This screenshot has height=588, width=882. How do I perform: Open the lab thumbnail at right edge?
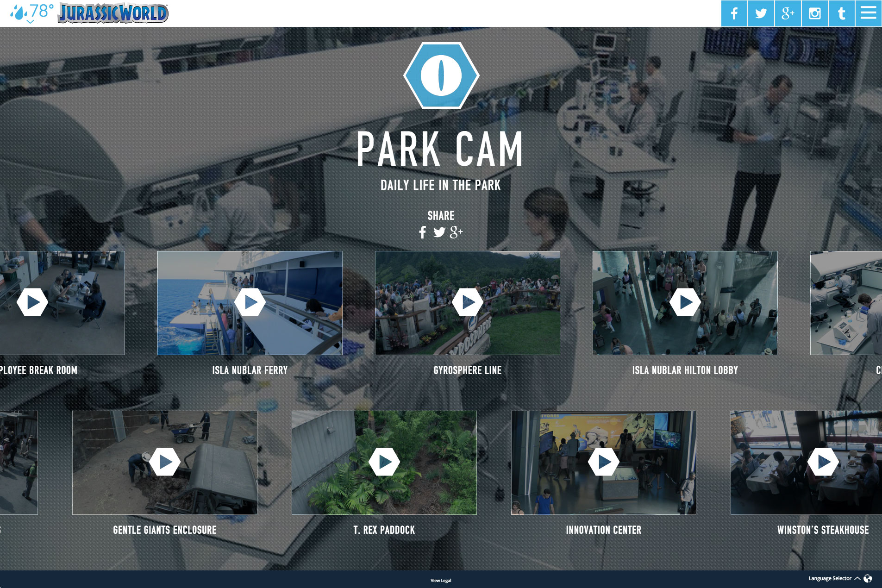(x=846, y=303)
